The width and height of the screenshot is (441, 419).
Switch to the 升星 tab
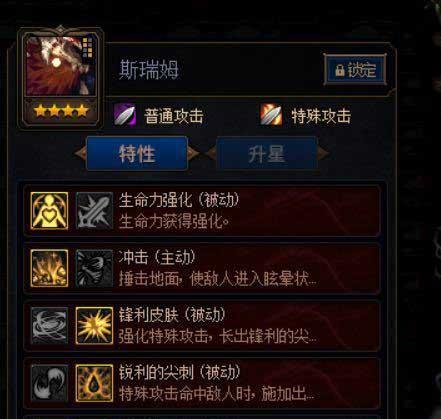267,154
